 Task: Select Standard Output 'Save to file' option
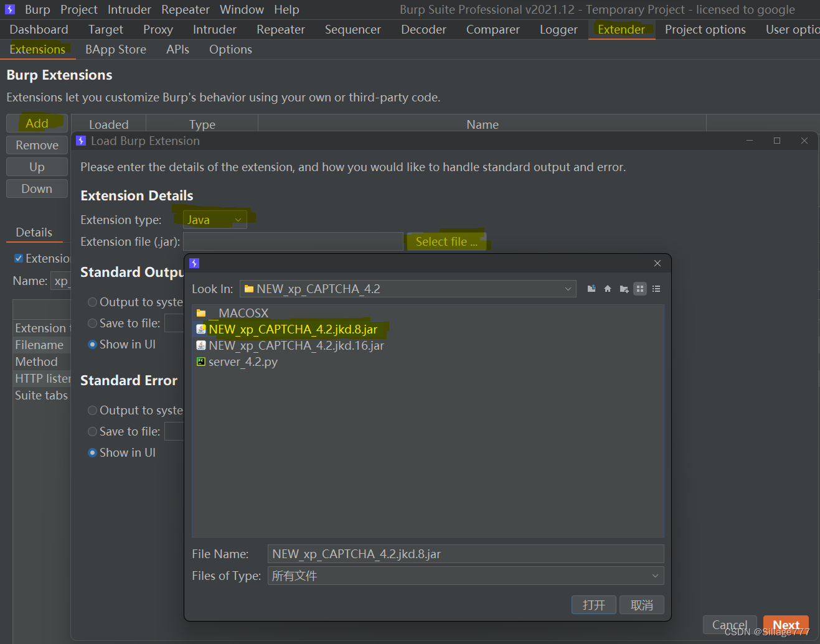[92, 323]
